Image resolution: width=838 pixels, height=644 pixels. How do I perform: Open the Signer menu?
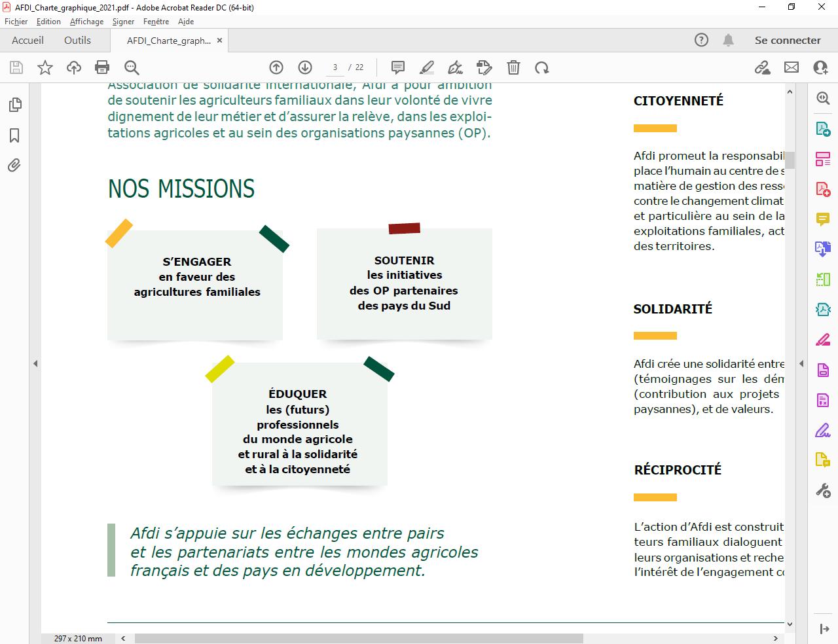coord(123,22)
